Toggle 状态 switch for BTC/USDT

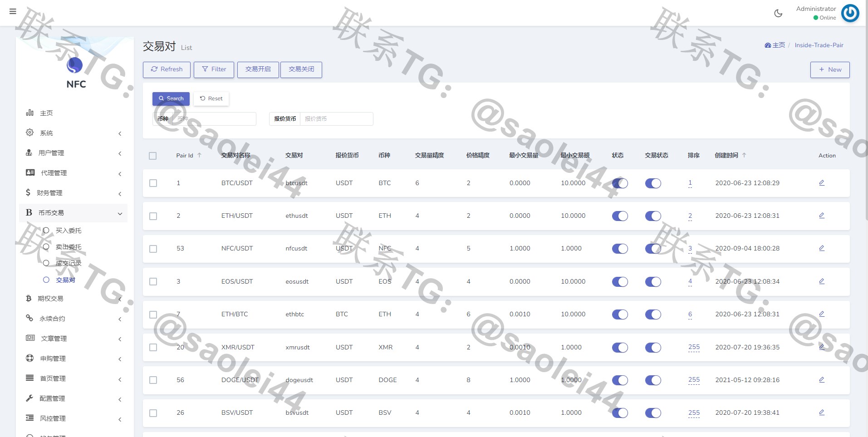point(620,183)
